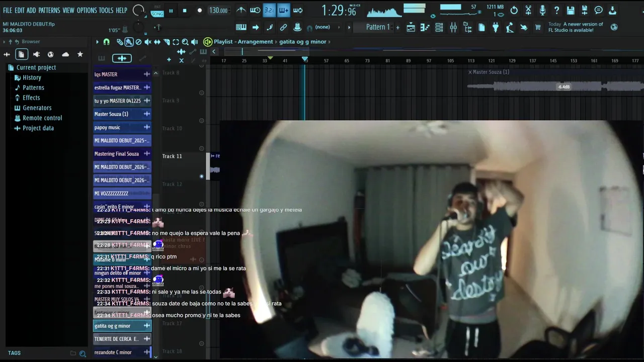
Task: Open the TOOLS menu
Action: pyautogui.click(x=106, y=10)
